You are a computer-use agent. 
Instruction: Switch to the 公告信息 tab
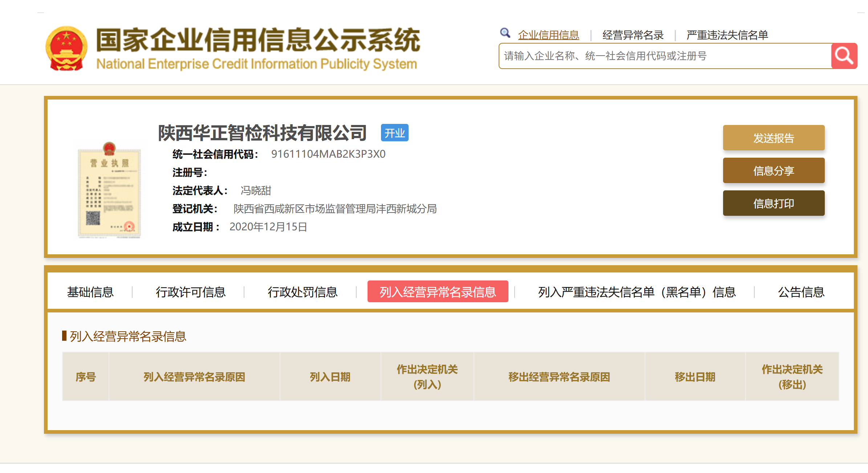pos(801,292)
